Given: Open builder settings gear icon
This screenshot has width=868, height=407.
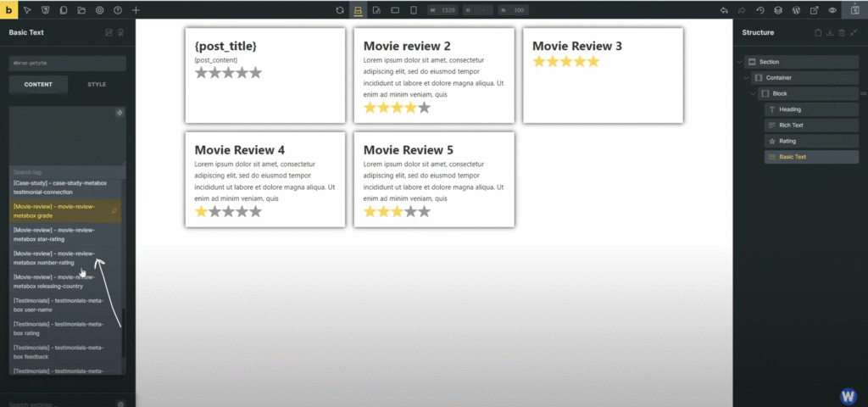Looking at the screenshot, I should point(99,10).
